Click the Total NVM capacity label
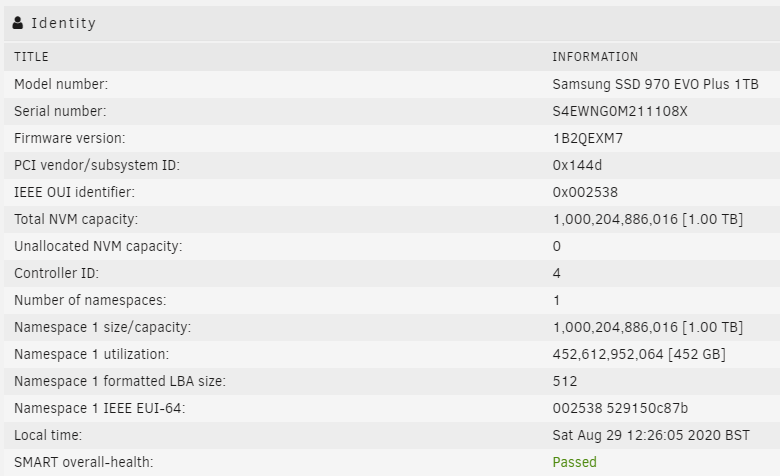The image size is (780, 476). [76, 219]
